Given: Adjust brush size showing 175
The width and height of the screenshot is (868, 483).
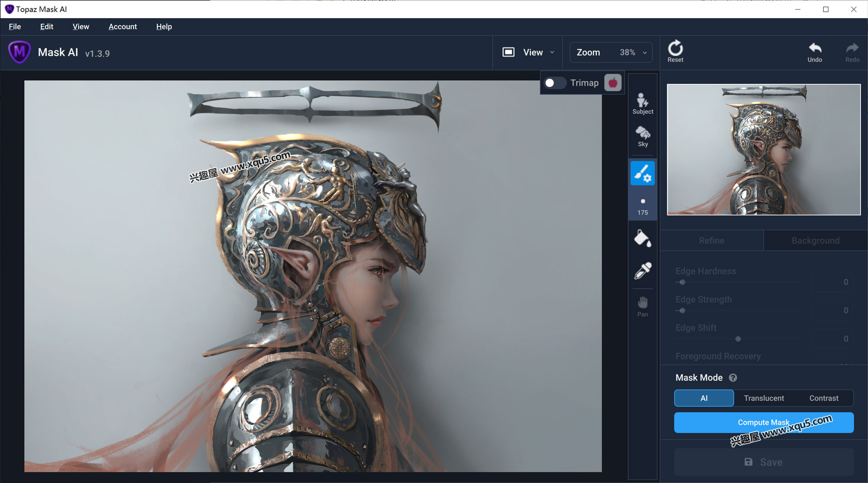Looking at the screenshot, I should 643,206.
